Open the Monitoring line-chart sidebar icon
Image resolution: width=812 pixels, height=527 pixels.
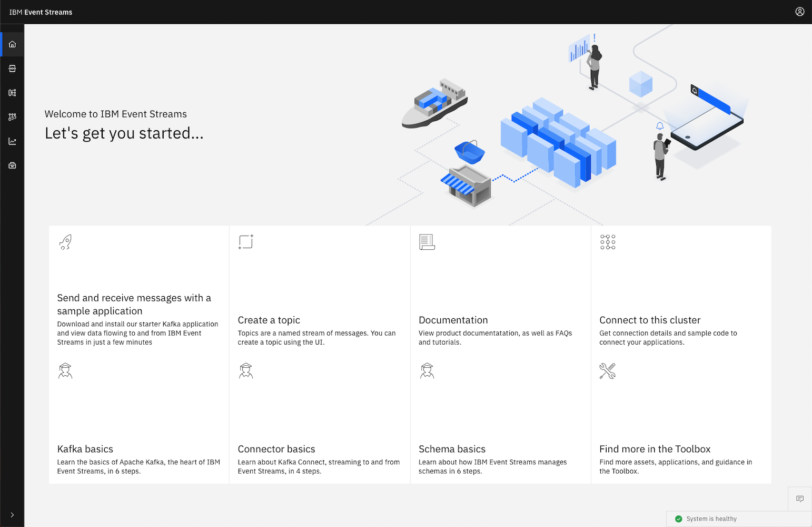[x=12, y=141]
